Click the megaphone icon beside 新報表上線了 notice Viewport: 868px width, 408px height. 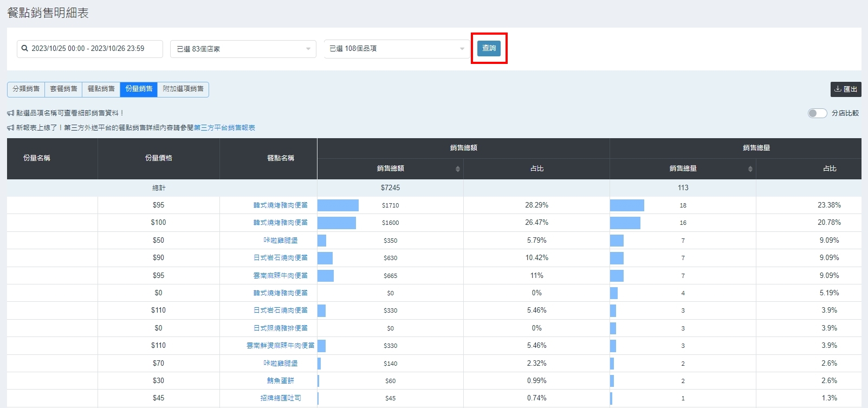click(10, 128)
